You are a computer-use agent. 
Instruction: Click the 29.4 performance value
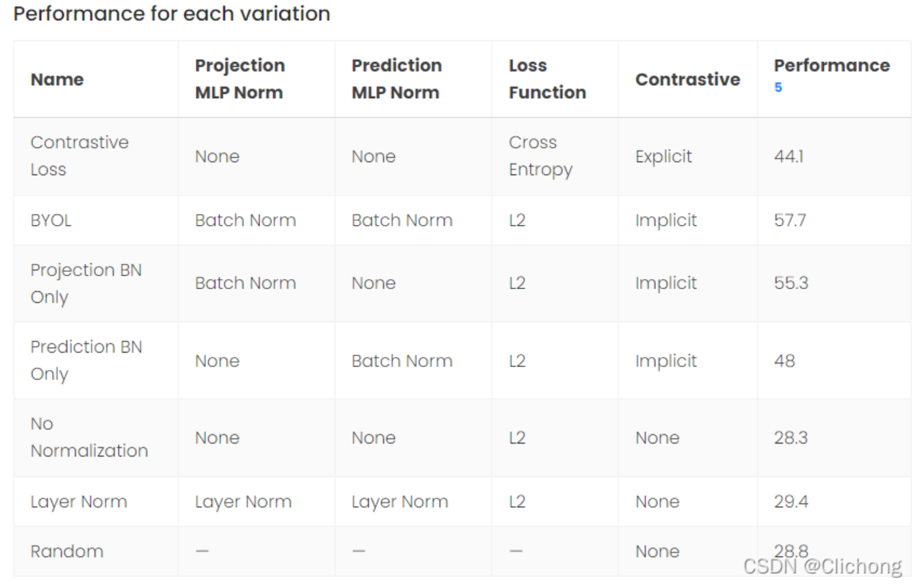coord(791,502)
